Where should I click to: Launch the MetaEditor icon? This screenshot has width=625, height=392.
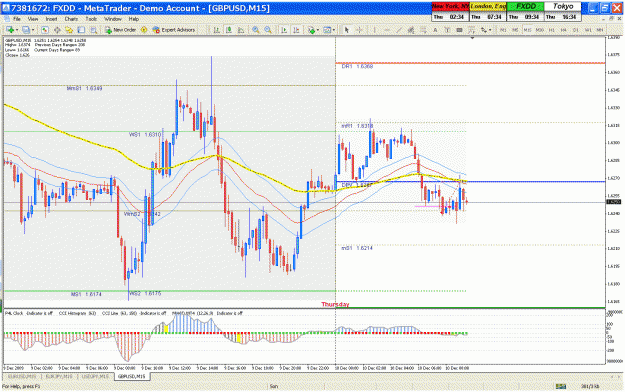tap(143, 30)
